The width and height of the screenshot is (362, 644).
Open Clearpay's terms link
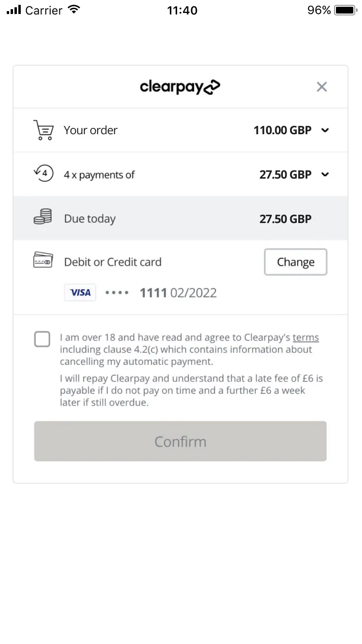click(x=306, y=337)
